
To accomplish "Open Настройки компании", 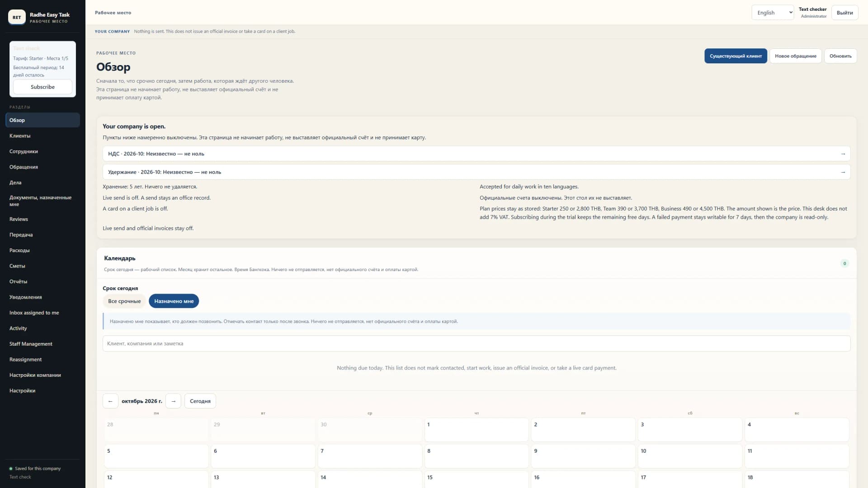I will (x=42, y=375).
